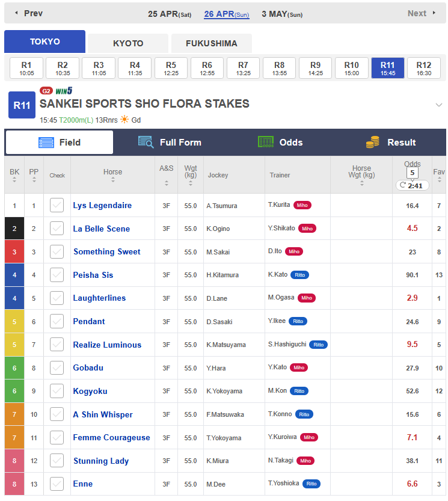The image size is (448, 501).
Task: Check the box for Enne
Action: tap(57, 484)
